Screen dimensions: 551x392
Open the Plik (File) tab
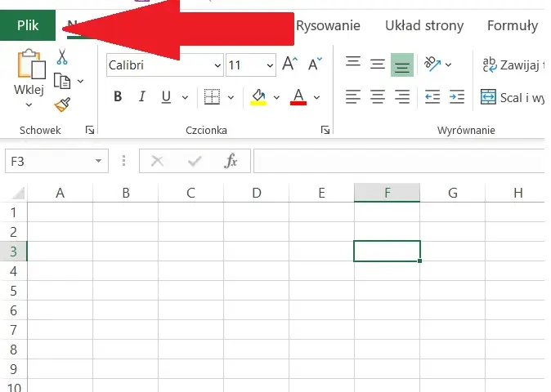coord(28,25)
